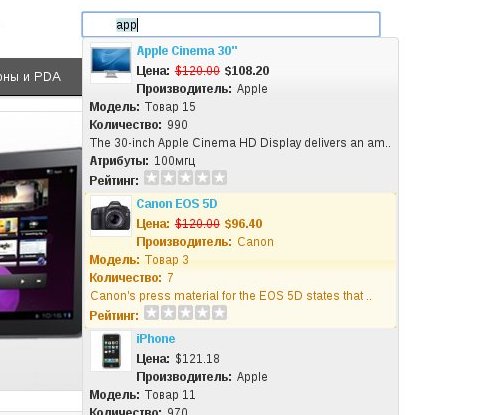The image size is (494, 415).
Task: Select the first rating star for Canon EOS 5D
Action: coord(151,313)
